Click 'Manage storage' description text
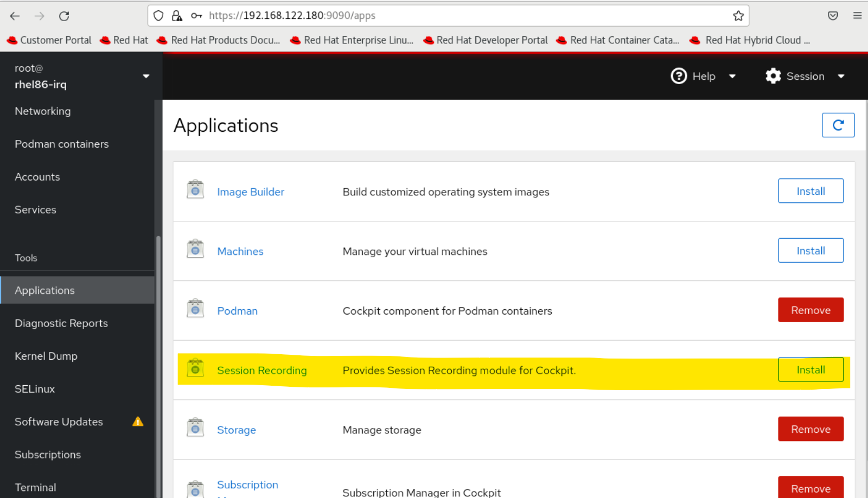This screenshot has width=868, height=498. [382, 430]
